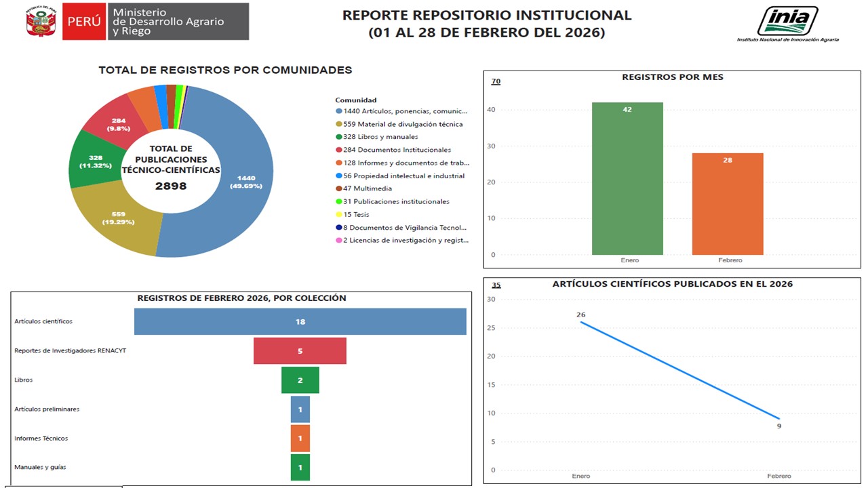Click the 128 Informes y documentos legend entry
868x488 pixels.
pos(402,163)
